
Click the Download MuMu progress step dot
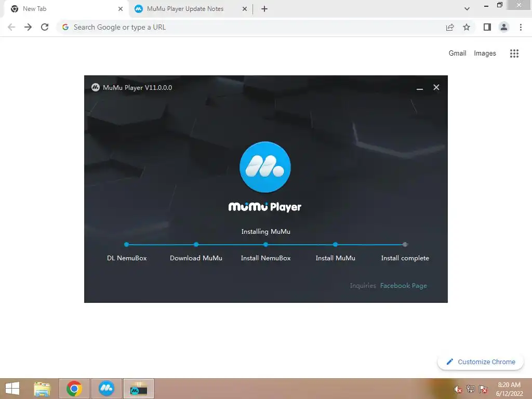[196, 244]
